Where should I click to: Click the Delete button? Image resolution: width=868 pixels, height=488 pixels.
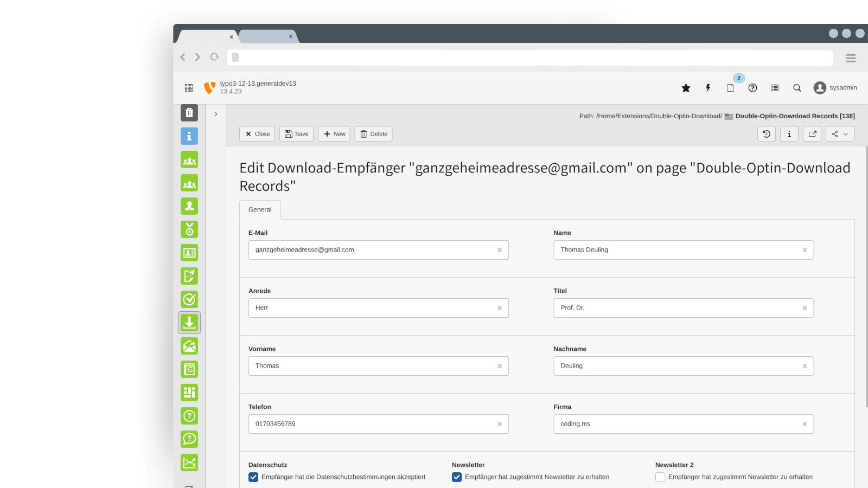pyautogui.click(x=373, y=134)
